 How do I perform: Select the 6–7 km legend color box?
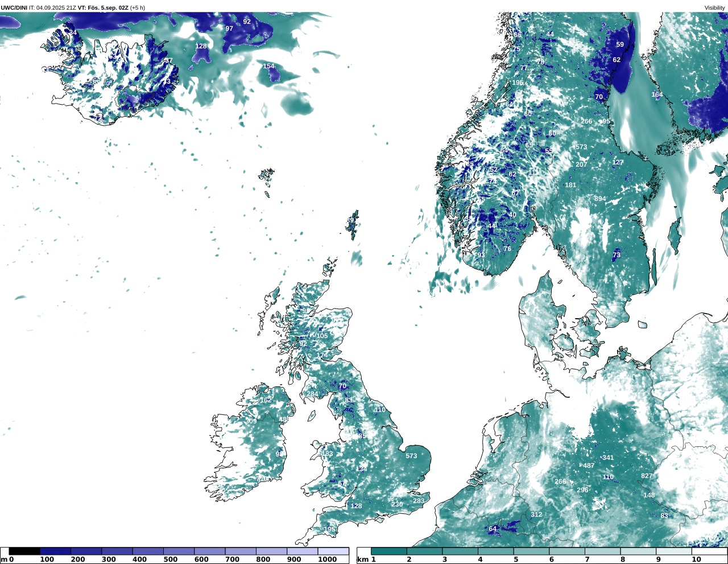(x=566, y=551)
